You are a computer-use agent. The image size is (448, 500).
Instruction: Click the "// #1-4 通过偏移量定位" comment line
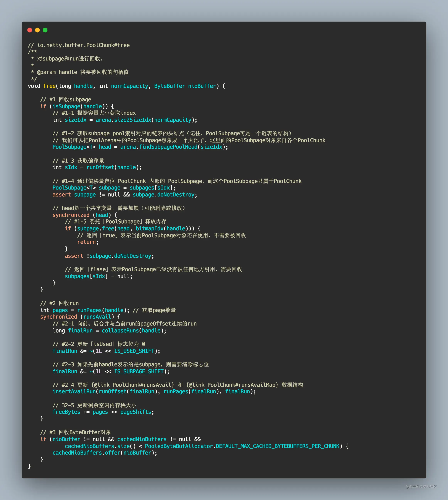(177, 181)
